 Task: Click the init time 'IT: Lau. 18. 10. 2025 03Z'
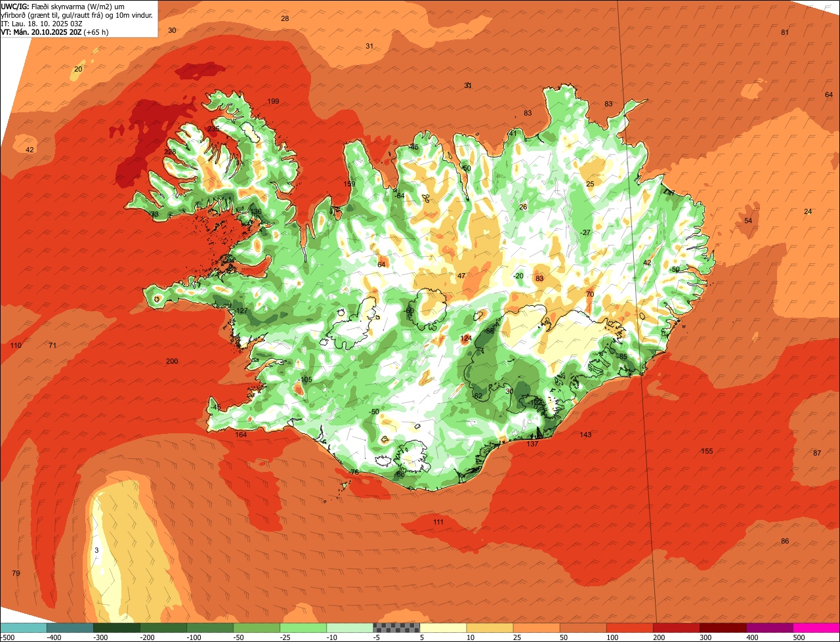[x=41, y=23]
